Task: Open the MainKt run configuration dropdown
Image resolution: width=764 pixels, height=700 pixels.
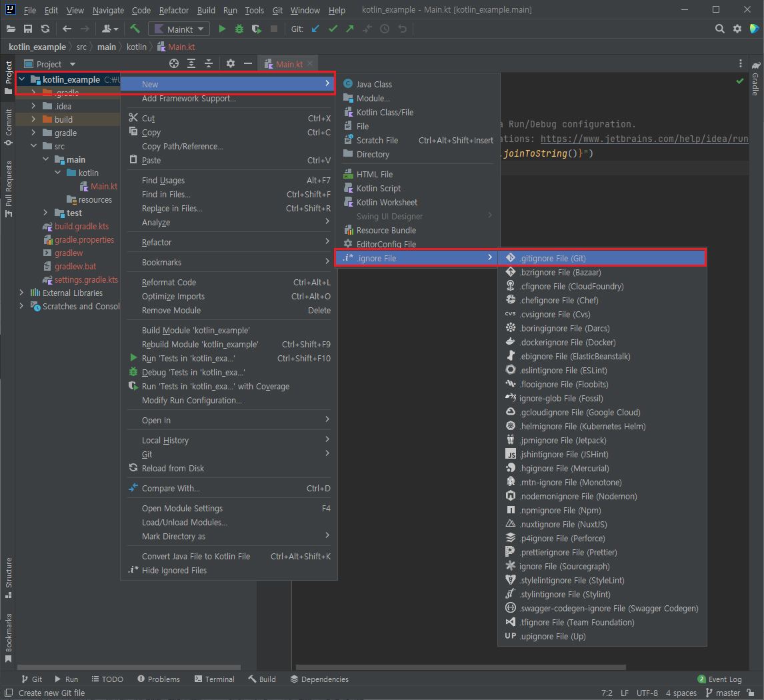Action: [x=179, y=29]
